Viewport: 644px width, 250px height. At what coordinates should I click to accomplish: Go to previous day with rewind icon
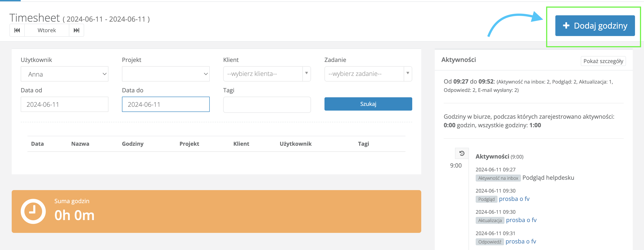pyautogui.click(x=17, y=30)
